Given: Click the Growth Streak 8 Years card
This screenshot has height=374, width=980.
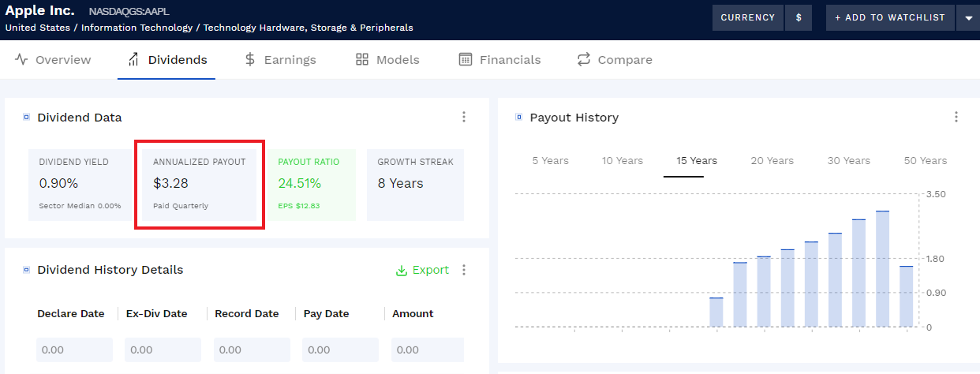Looking at the screenshot, I should [x=415, y=185].
